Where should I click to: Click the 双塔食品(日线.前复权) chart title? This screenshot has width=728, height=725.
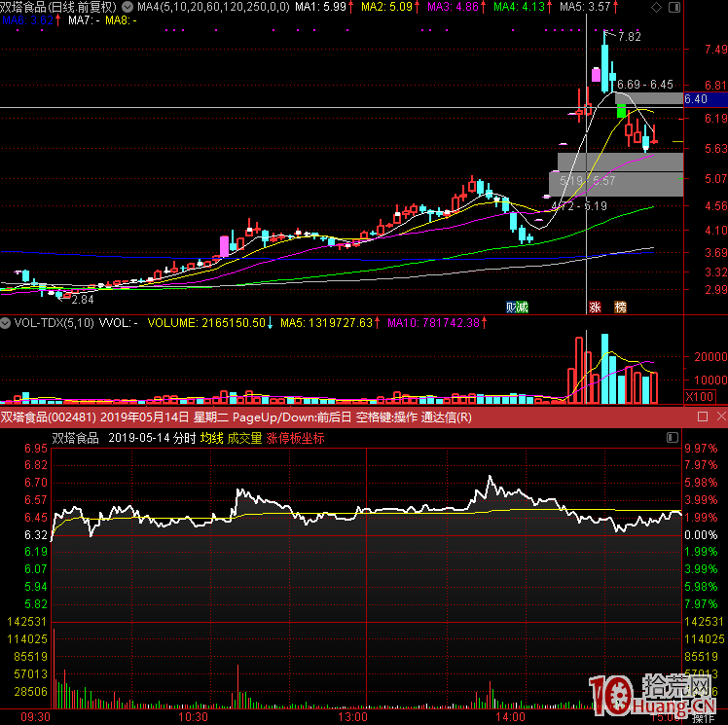coord(58,7)
